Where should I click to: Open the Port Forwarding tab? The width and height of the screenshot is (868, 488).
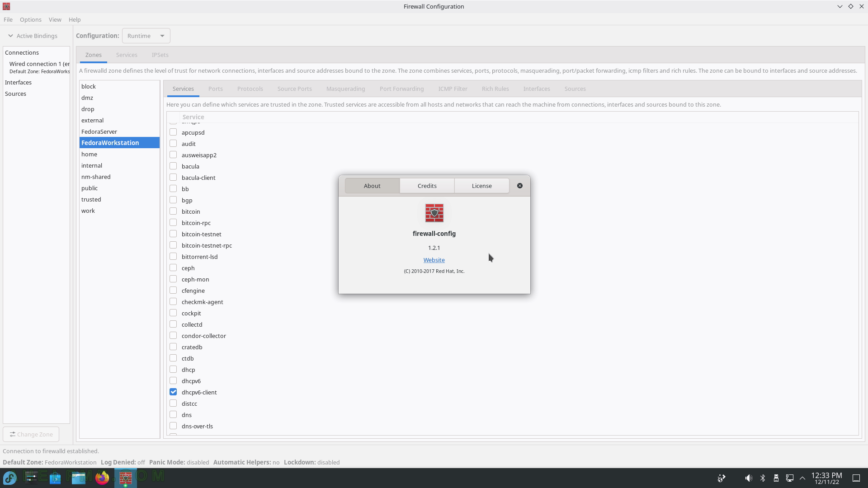click(401, 89)
